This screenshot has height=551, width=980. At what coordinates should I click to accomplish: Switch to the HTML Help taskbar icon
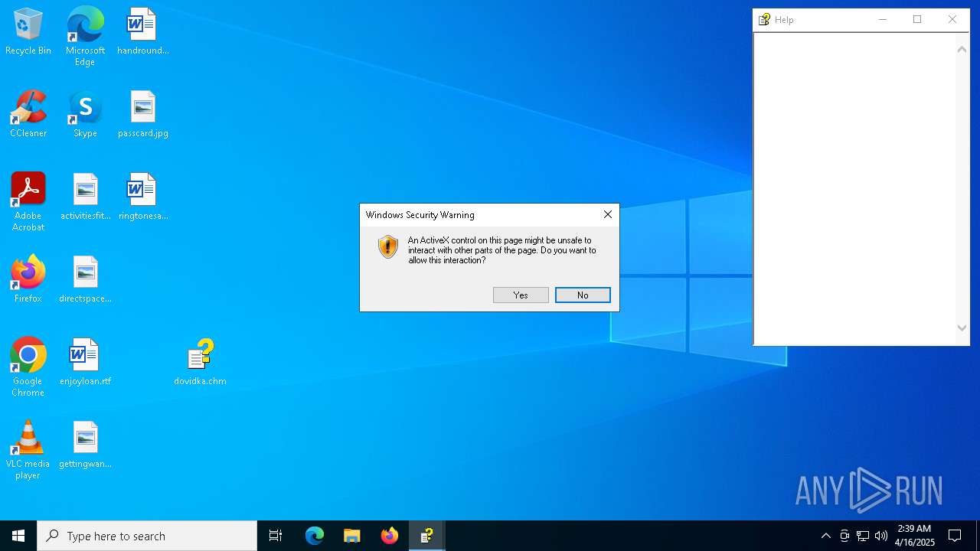427,536
